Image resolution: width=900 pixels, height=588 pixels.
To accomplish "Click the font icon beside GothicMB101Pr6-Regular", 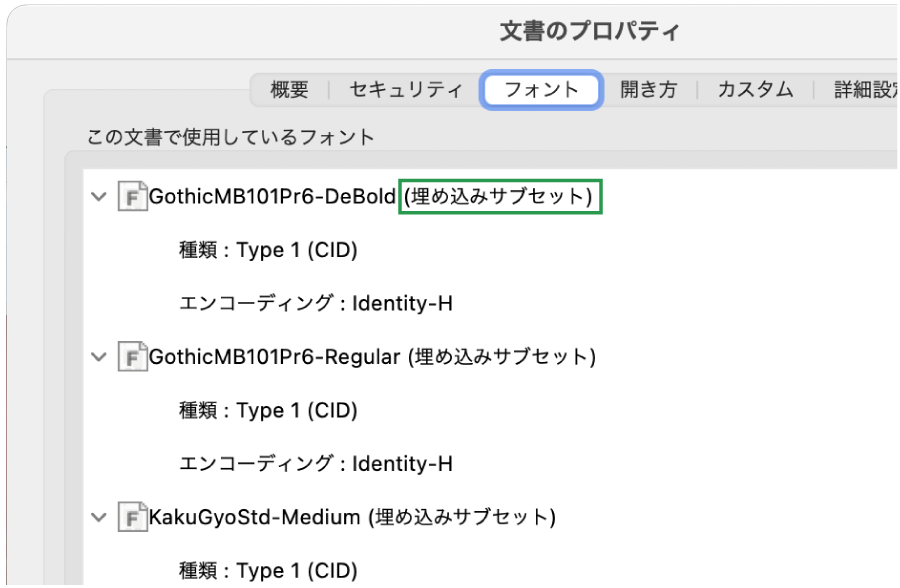I will [133, 357].
